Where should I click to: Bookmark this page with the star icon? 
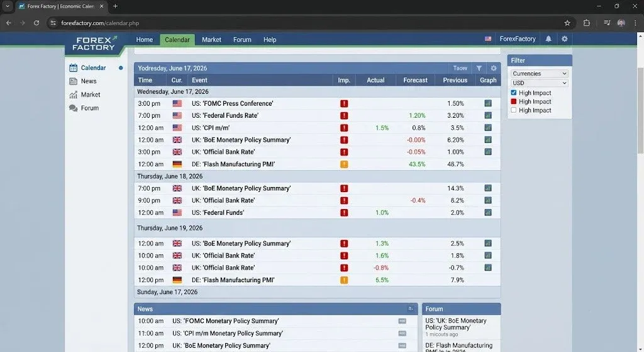pyautogui.click(x=567, y=23)
